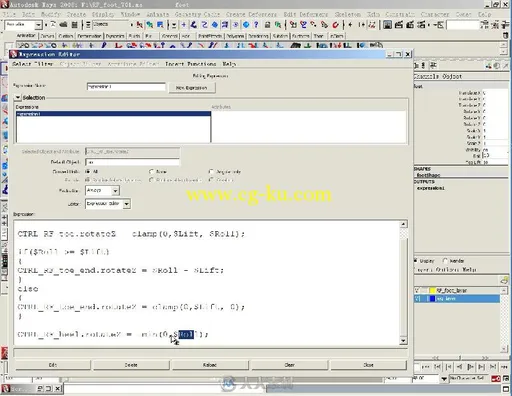This screenshot has width=512, height=396.
Task: Click the render current frame icon
Action: click(399, 25)
